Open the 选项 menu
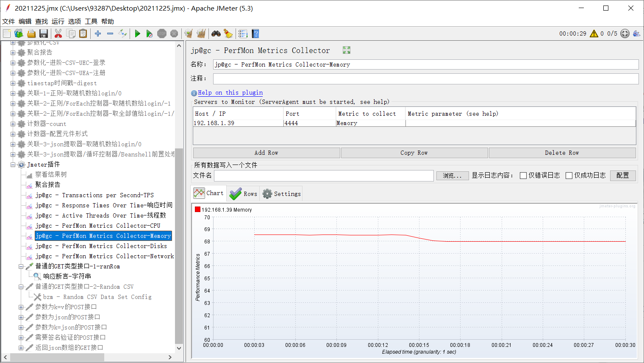The width and height of the screenshot is (644, 363). 75,21
